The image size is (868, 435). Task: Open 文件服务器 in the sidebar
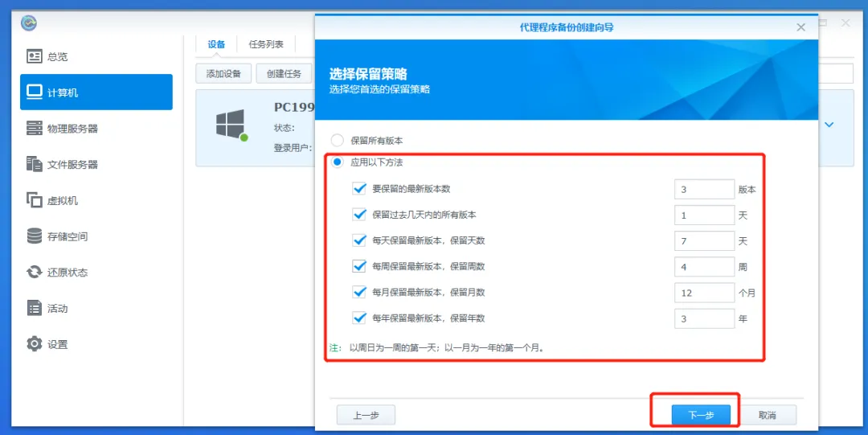point(96,164)
